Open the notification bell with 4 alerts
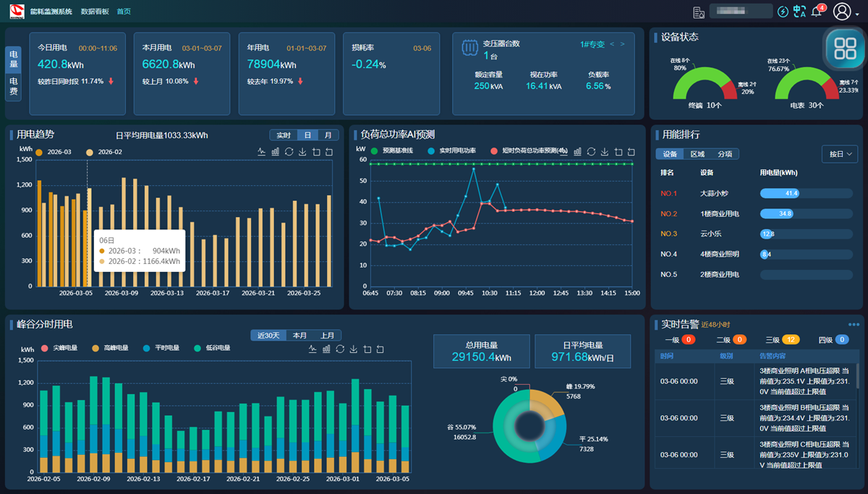868x494 pixels. pos(817,12)
